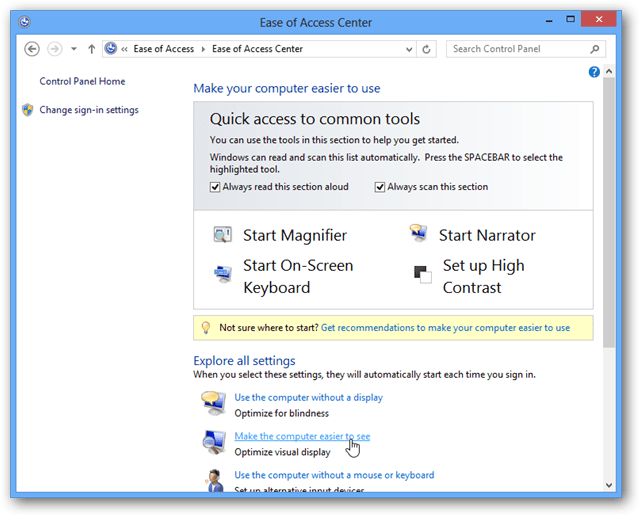Open the recent locations dropdown arrow
Image resolution: width=640 pixels, height=516 pixels.
74,49
